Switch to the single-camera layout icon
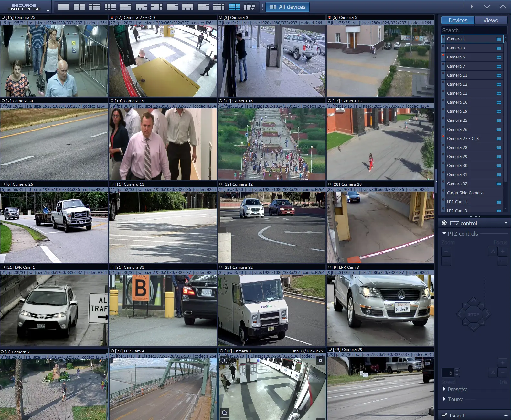This screenshot has width=511, height=420. coord(64,7)
